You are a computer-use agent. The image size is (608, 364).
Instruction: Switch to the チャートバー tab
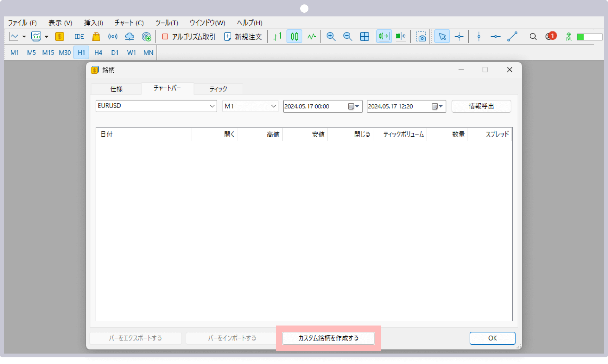pos(167,88)
